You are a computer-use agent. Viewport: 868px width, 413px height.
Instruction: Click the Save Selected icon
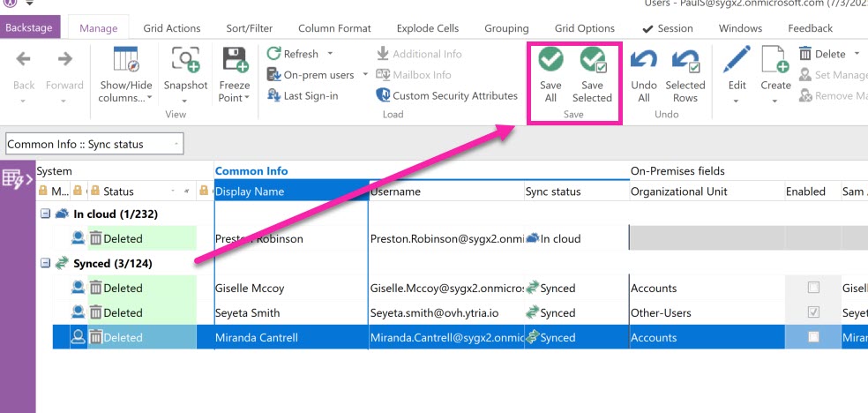592,61
